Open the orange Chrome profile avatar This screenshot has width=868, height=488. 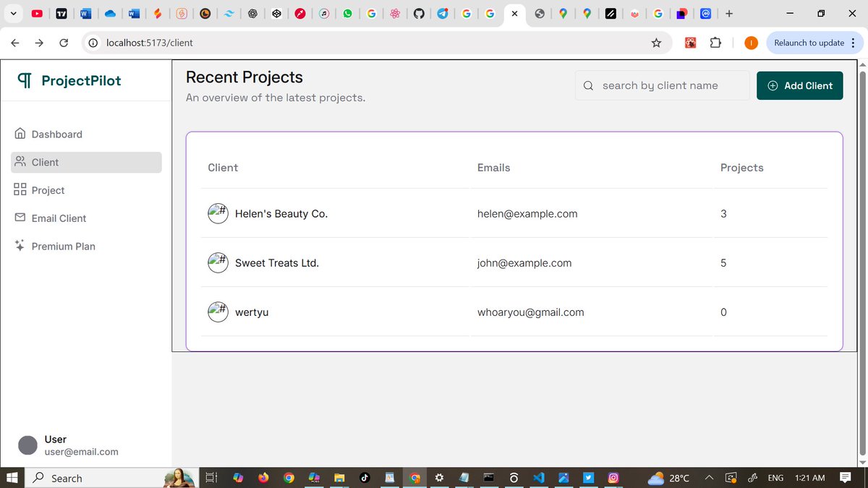pos(751,43)
